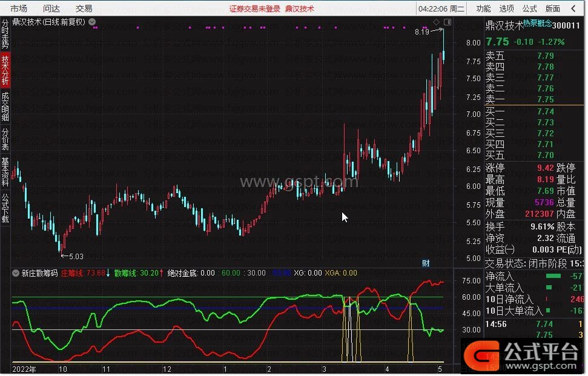Click the 热泵概念 concept tag
Screen dimensions: 588x376
click(x=537, y=23)
